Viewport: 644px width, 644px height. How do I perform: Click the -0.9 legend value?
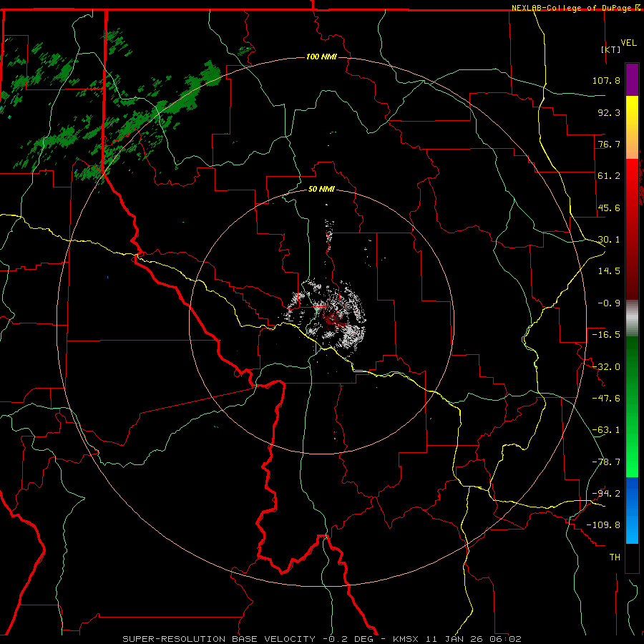[609, 303]
